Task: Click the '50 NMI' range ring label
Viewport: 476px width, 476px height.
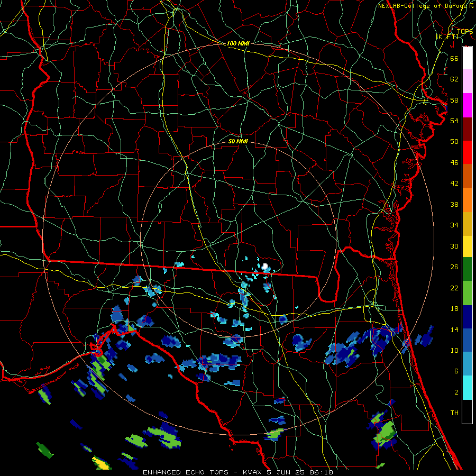Action: point(238,141)
